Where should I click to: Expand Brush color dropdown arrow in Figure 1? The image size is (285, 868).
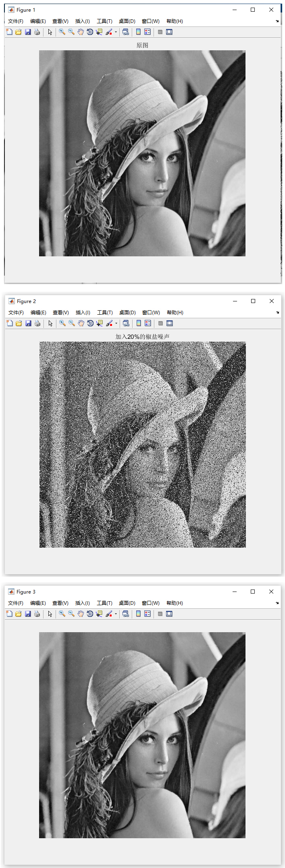click(116, 32)
